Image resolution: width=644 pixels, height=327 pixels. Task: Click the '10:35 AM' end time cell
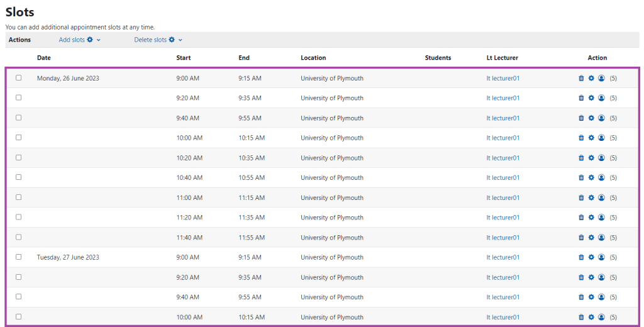coord(252,158)
